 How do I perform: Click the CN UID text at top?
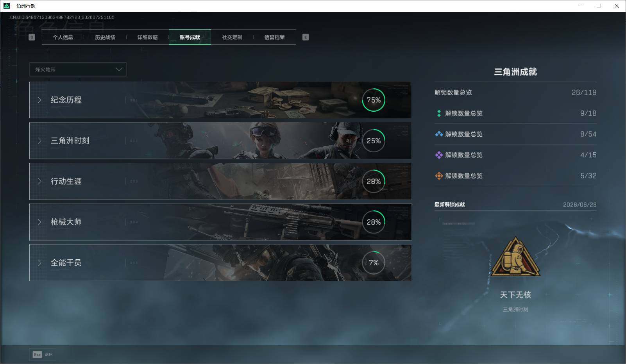pos(63,18)
